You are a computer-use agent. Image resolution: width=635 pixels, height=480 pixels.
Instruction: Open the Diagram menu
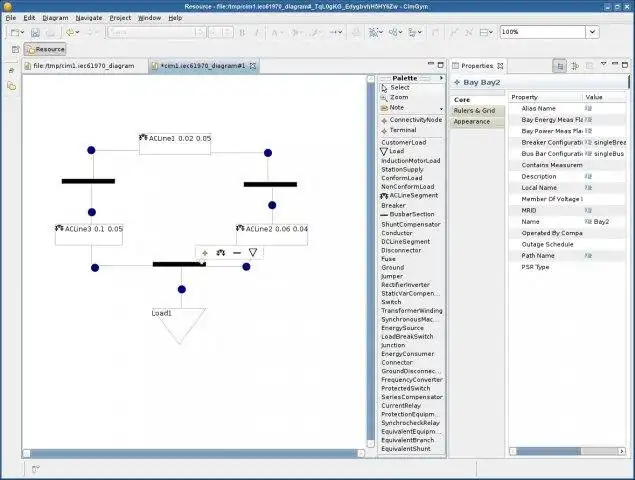(55, 18)
